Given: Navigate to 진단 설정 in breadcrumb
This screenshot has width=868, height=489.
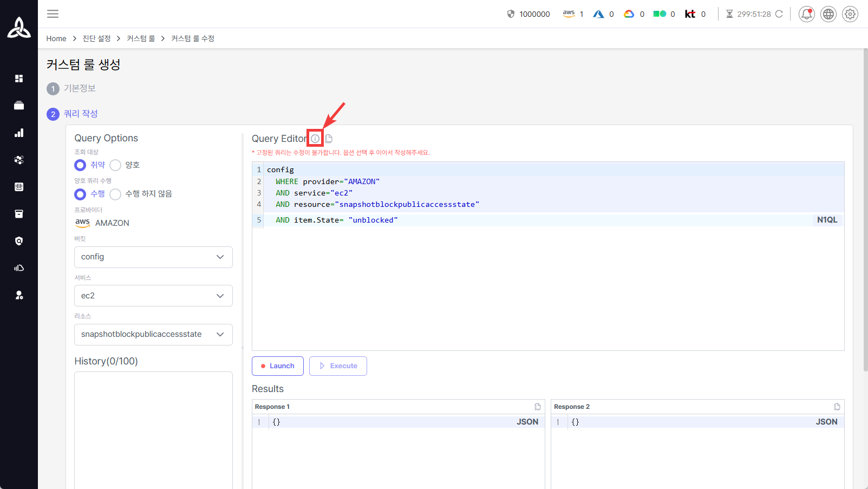Looking at the screenshot, I should (x=96, y=38).
